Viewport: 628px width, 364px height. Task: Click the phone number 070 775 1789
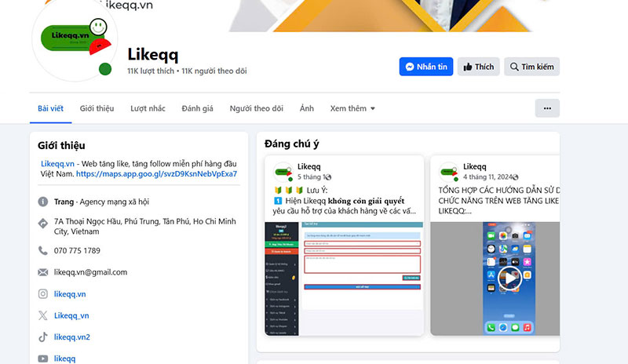click(x=77, y=251)
